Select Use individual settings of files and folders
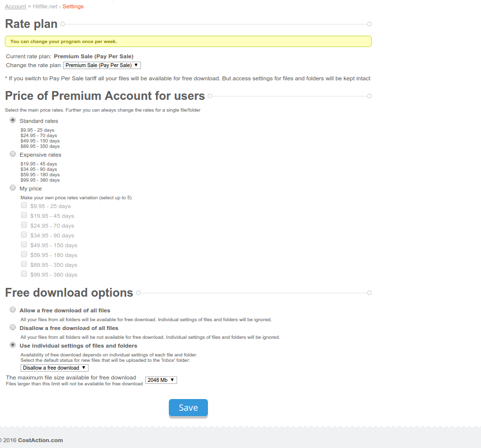This screenshot has height=448, width=481. coord(13,345)
